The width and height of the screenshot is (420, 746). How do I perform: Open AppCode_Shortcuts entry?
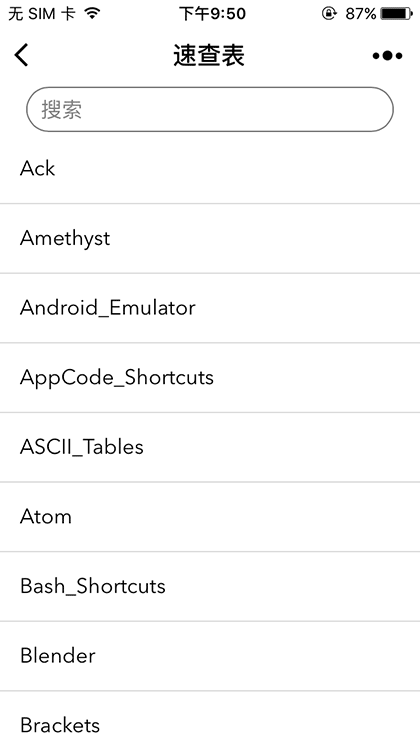coord(210,378)
